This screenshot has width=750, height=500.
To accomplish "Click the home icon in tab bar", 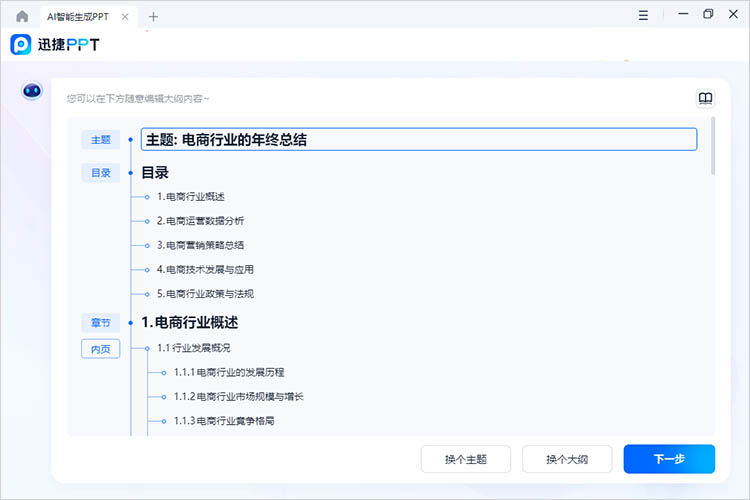I will (22, 16).
